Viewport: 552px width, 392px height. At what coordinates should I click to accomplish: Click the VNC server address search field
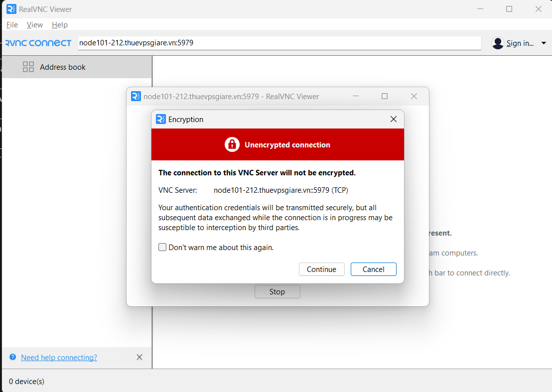(279, 43)
